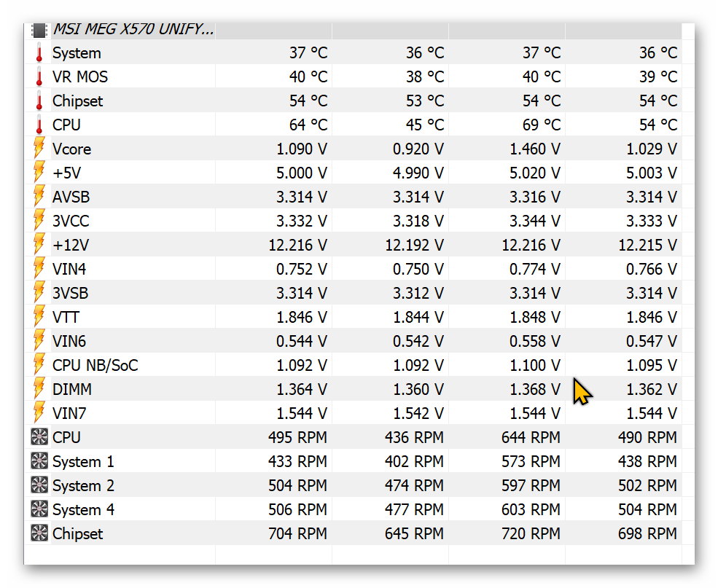This screenshot has width=718, height=588.
Task: Select the Vcore sensor label
Action: coord(71,149)
